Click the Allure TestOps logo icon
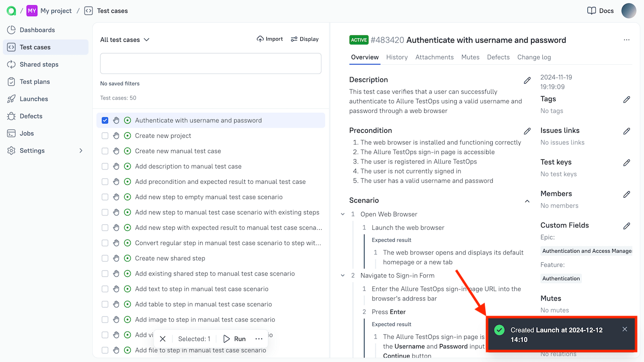The image size is (644, 362). (11, 11)
